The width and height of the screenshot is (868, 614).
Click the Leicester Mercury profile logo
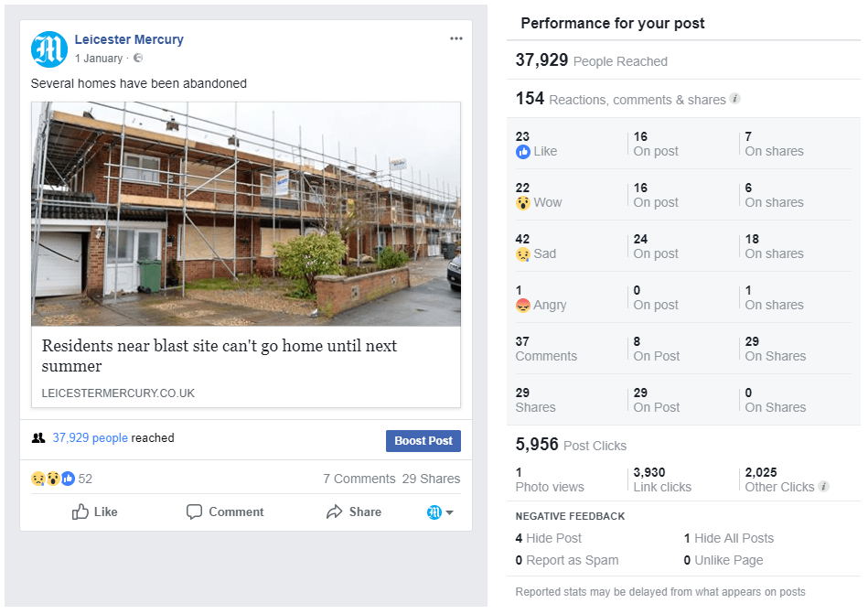pyautogui.click(x=49, y=49)
